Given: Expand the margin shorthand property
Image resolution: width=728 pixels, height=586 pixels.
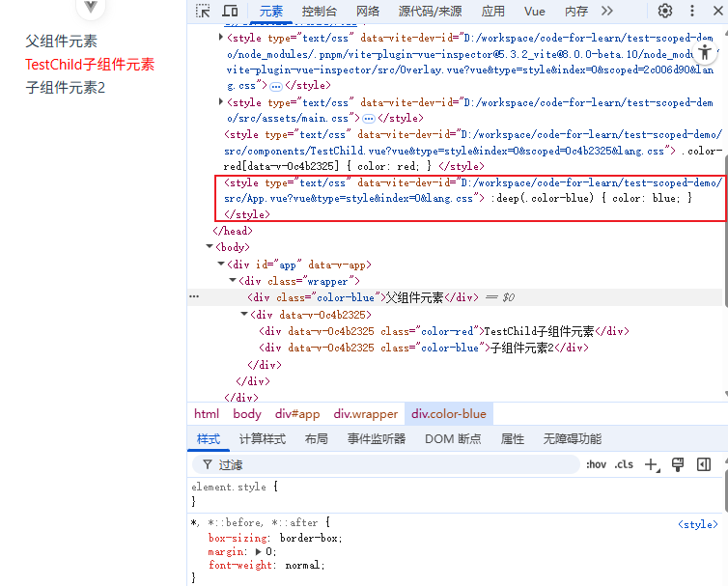Looking at the screenshot, I should (258, 551).
